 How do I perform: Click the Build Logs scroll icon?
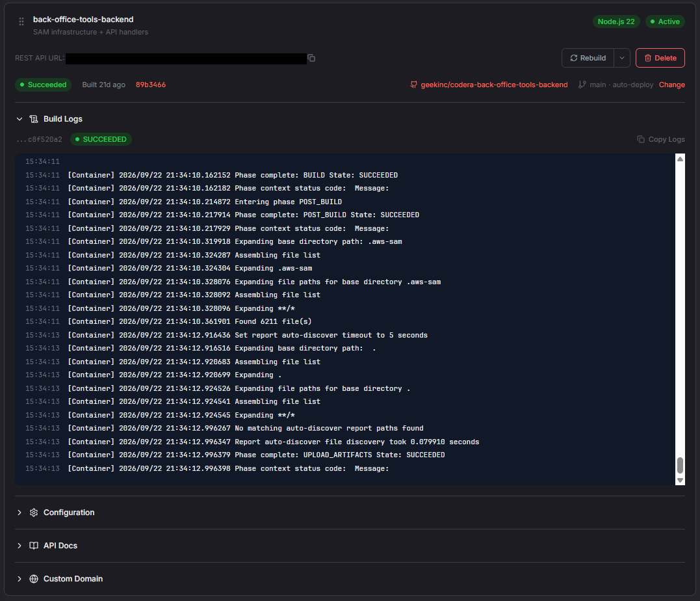click(x=34, y=119)
